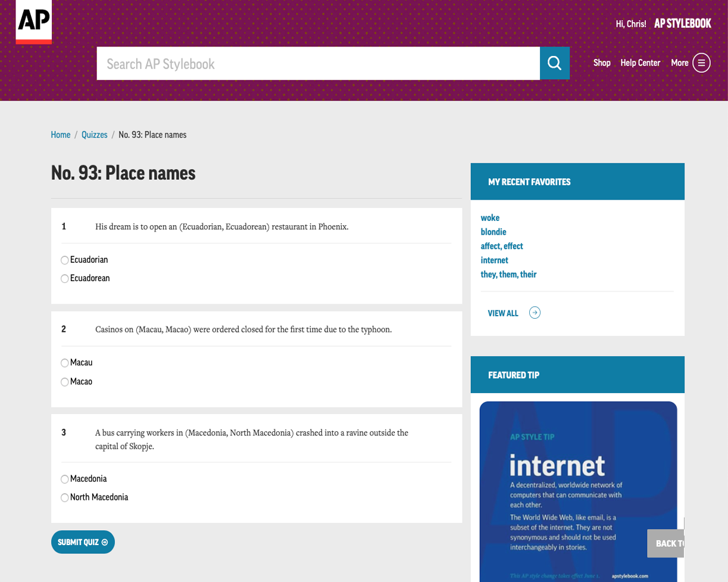
Task: Click question 2 text about Casinos
Action: [x=243, y=329]
